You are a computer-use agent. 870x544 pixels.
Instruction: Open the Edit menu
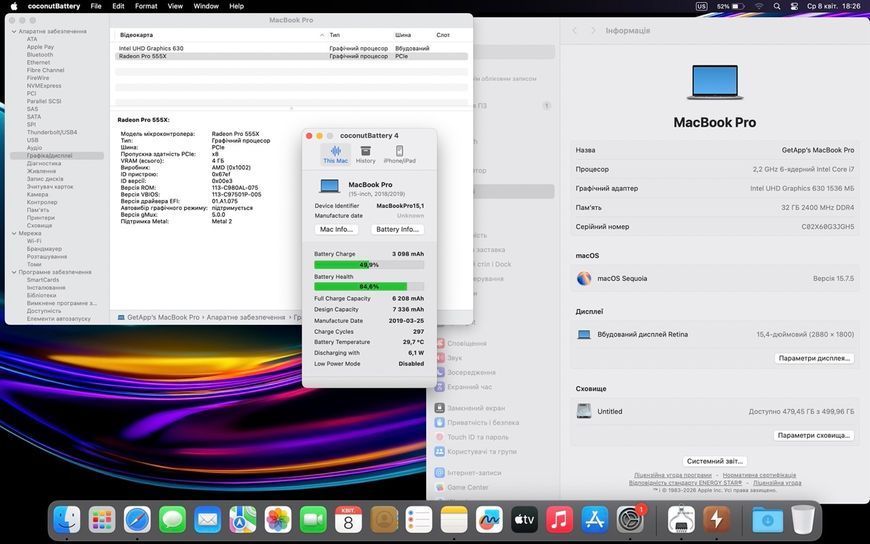click(118, 6)
